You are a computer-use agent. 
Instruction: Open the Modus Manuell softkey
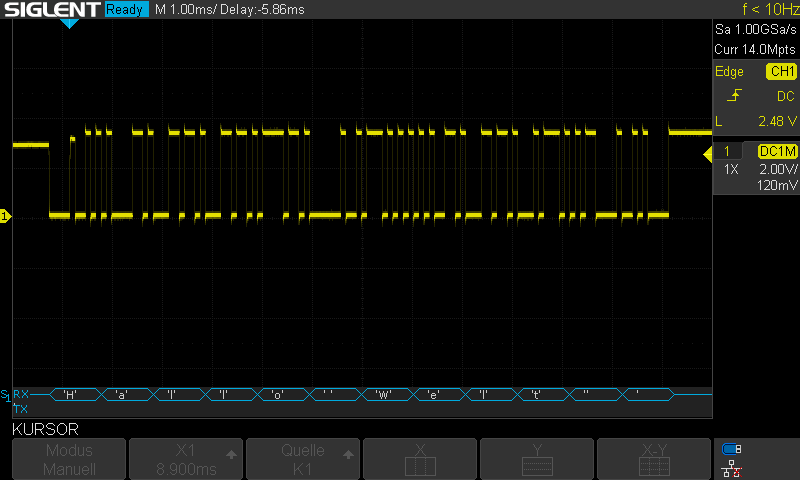tap(69, 459)
